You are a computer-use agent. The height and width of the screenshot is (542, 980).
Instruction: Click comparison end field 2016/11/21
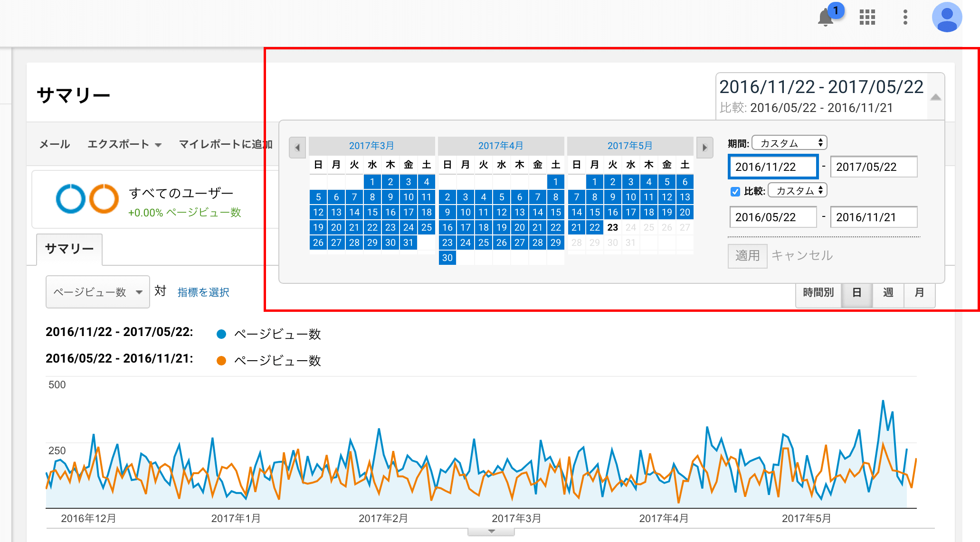coord(874,217)
